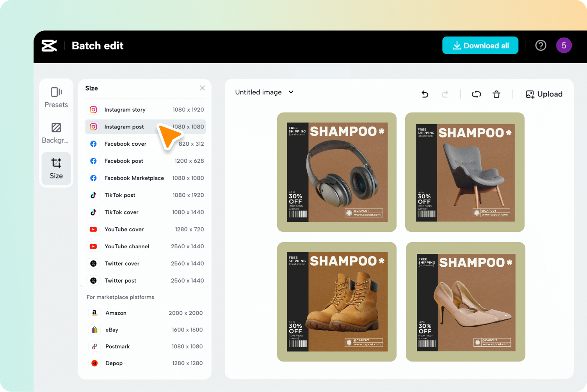Delete using the trash can icon
Screen dimensions: 587x392
pyautogui.click(x=496, y=94)
